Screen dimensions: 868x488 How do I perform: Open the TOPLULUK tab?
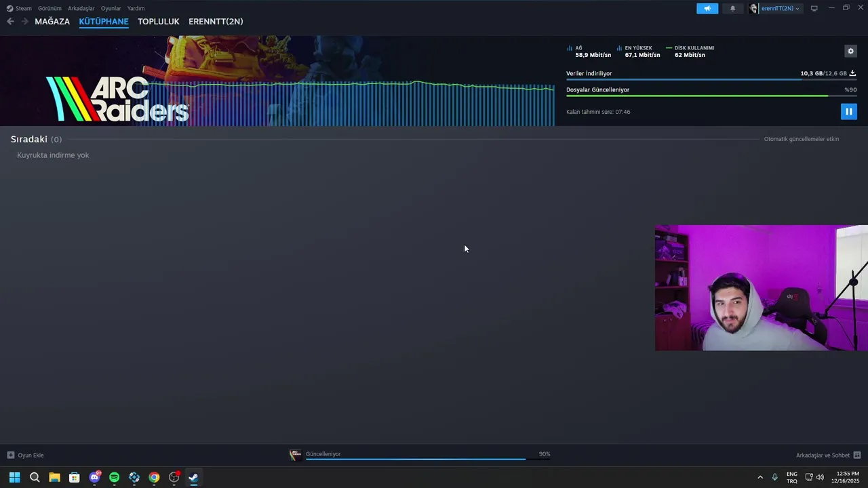[159, 22]
